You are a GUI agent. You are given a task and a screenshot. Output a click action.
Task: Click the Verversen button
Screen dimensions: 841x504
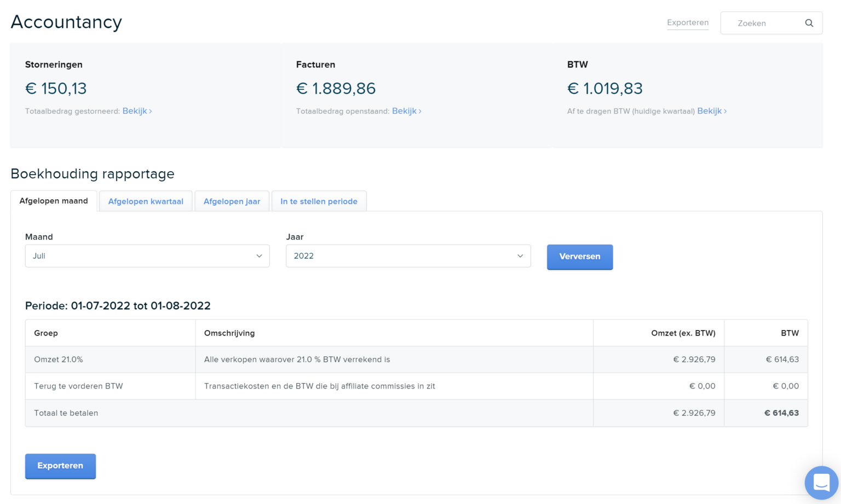pyautogui.click(x=579, y=257)
